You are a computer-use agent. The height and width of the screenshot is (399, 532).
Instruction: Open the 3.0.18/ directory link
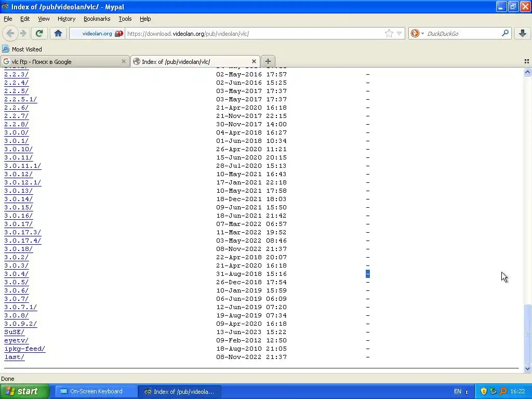coord(18,249)
